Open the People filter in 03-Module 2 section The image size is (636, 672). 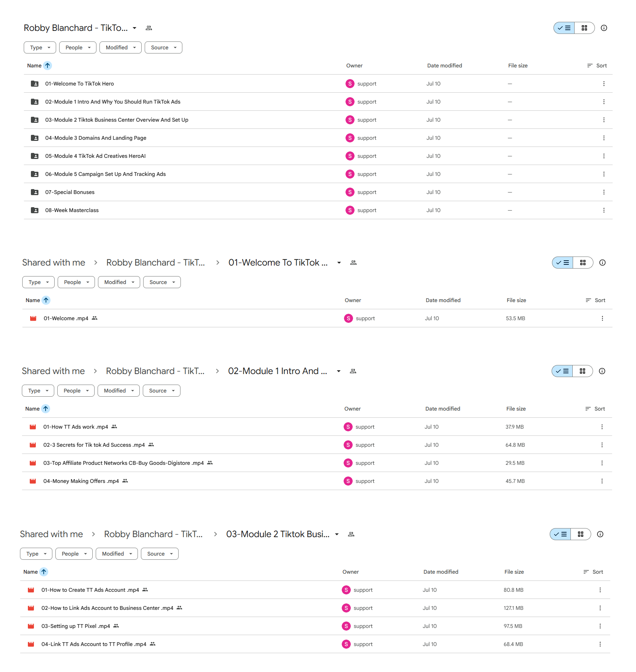tap(74, 554)
